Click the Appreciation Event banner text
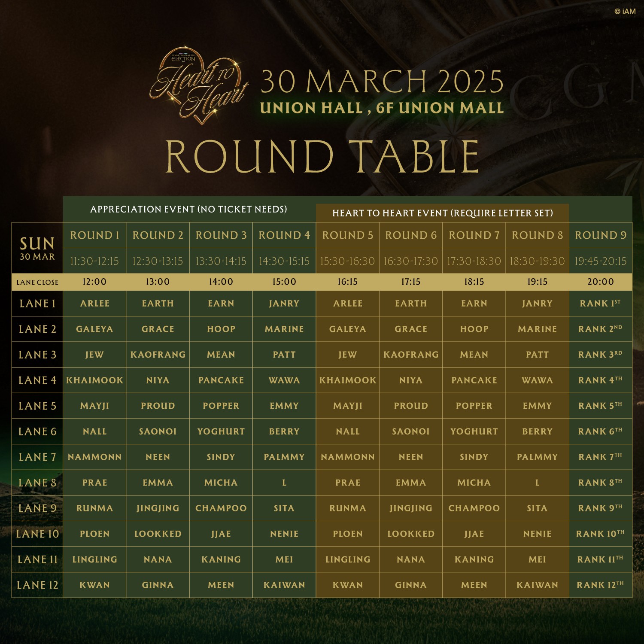 coord(188,210)
